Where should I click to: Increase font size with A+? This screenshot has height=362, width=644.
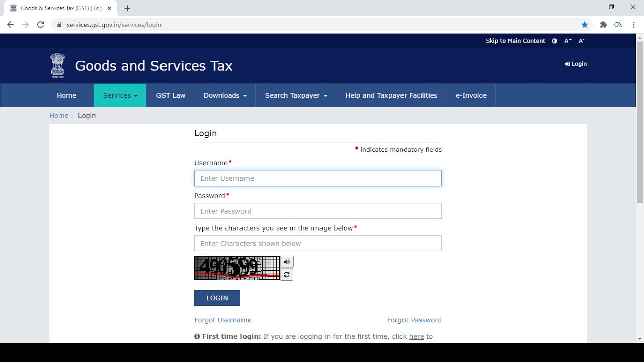pos(568,41)
